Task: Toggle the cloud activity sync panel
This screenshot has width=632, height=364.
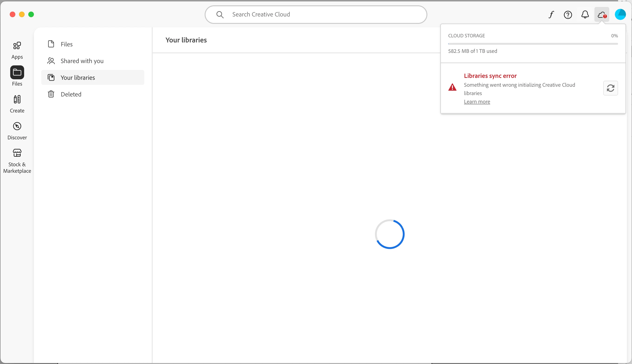Action: pos(602,15)
